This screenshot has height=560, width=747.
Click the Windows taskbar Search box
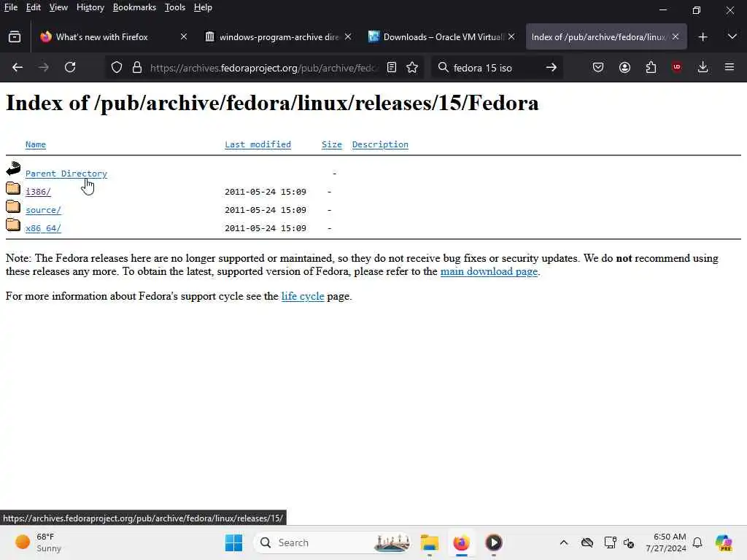(x=333, y=542)
